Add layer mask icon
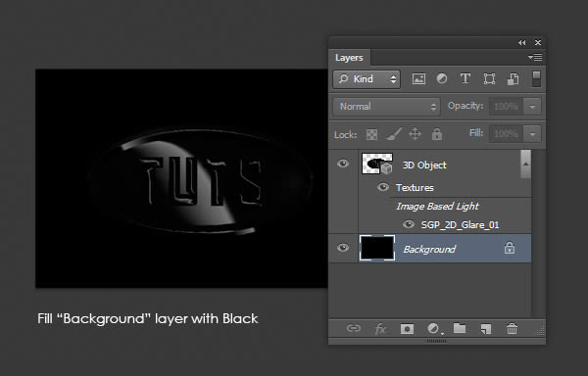Viewport: 588px width, 376px height. 407,329
